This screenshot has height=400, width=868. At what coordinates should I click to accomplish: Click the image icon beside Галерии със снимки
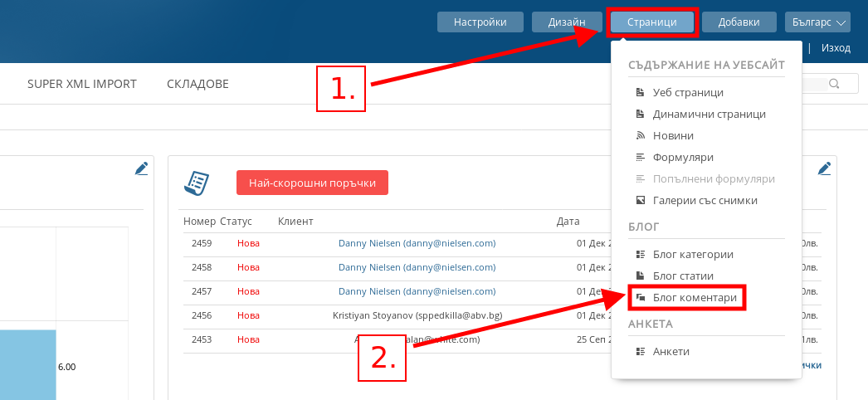640,200
